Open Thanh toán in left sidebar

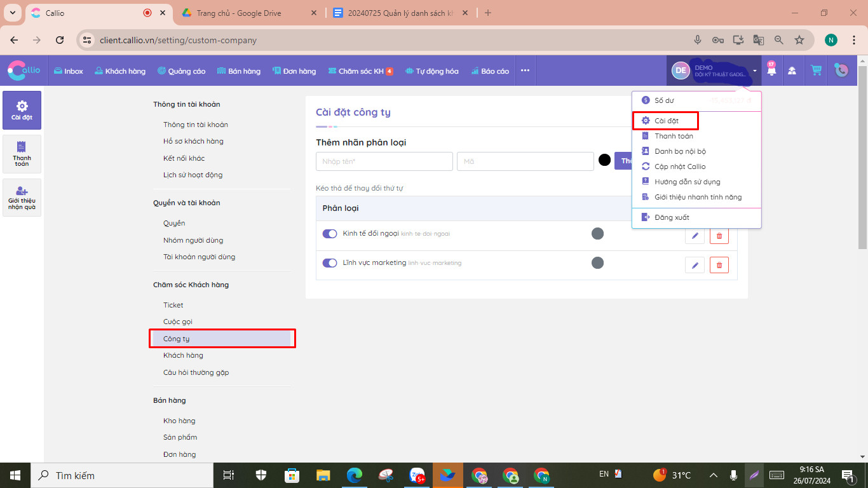[x=22, y=154]
